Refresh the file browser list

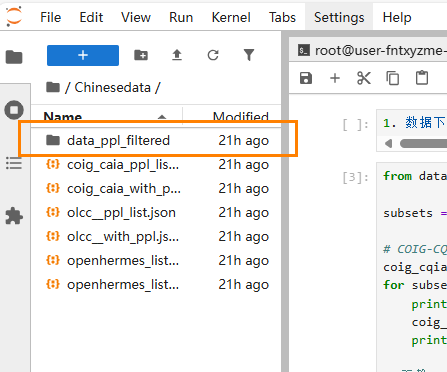point(213,55)
